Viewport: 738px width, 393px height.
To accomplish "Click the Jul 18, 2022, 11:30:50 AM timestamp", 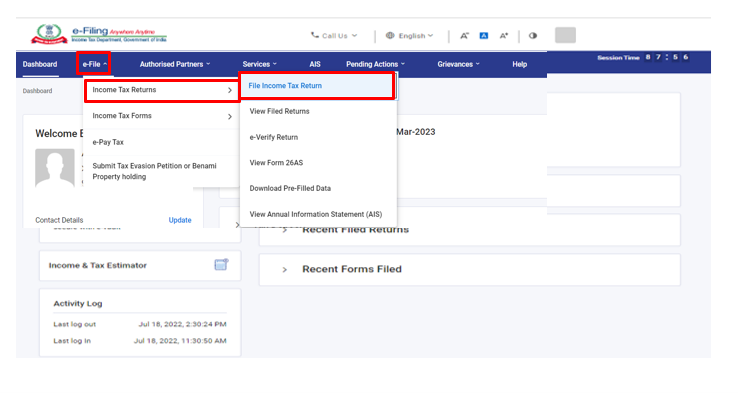I will click(180, 341).
